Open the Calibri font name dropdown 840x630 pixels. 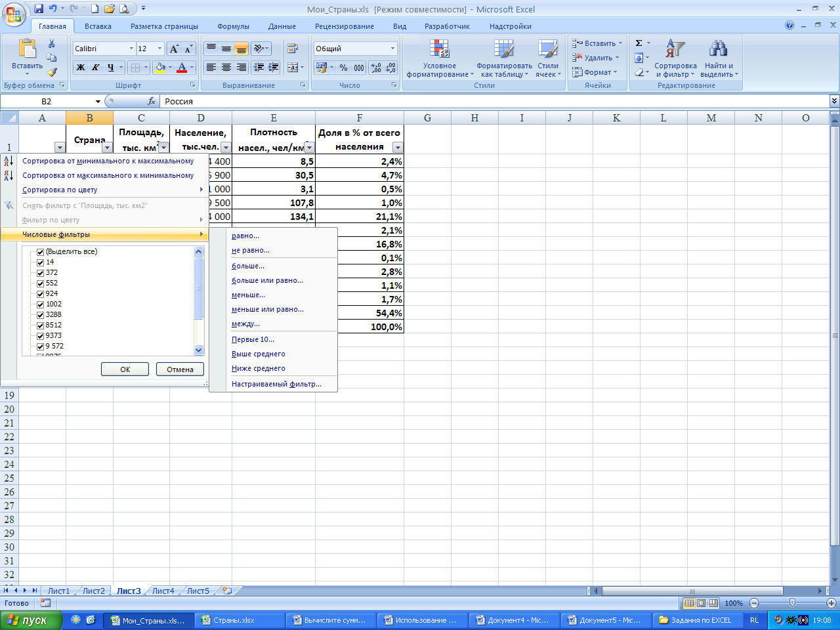pyautogui.click(x=131, y=49)
